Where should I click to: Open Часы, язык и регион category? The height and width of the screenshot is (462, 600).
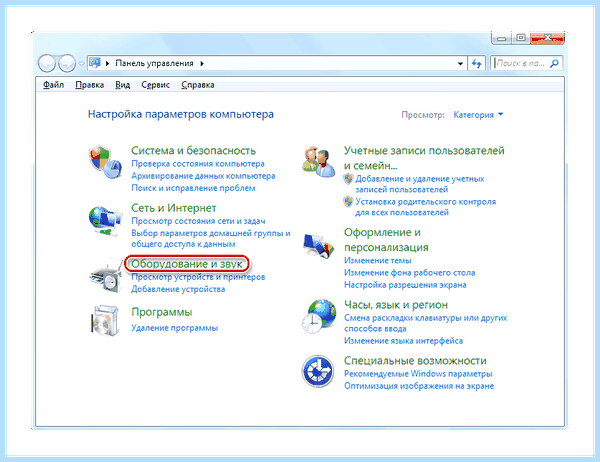396,305
